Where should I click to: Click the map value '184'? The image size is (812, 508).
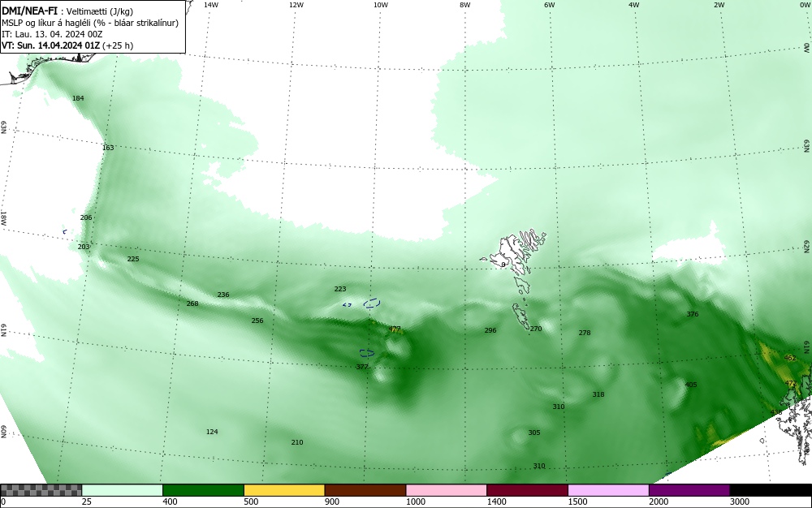pos(78,98)
